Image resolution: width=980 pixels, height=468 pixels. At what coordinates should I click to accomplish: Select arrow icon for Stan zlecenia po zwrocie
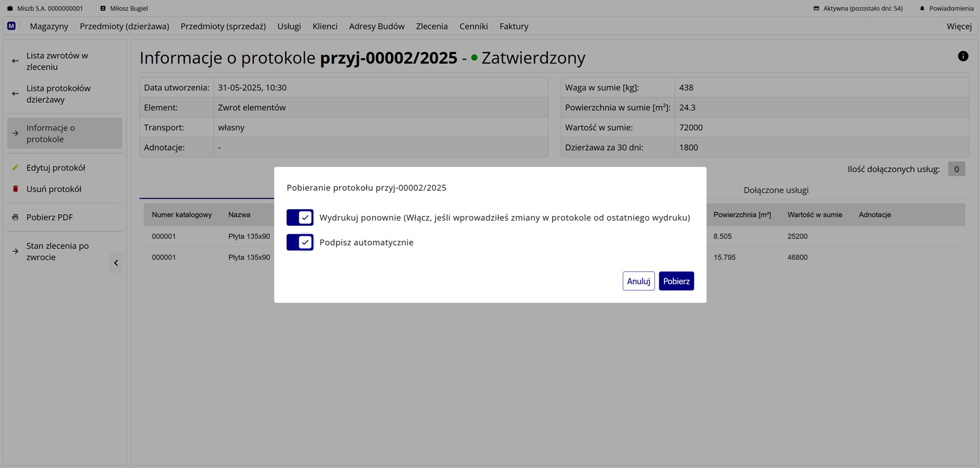coord(15,251)
